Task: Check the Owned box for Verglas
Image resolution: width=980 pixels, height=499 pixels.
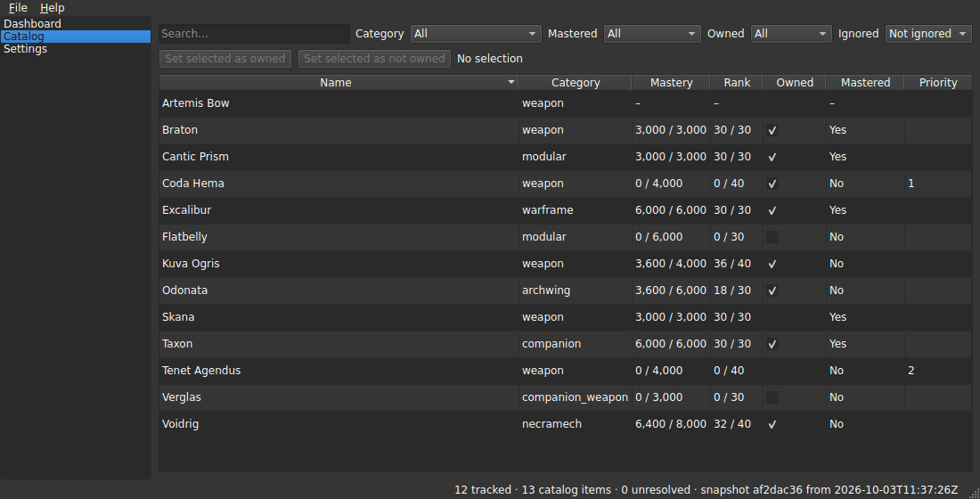Action: [x=772, y=397]
